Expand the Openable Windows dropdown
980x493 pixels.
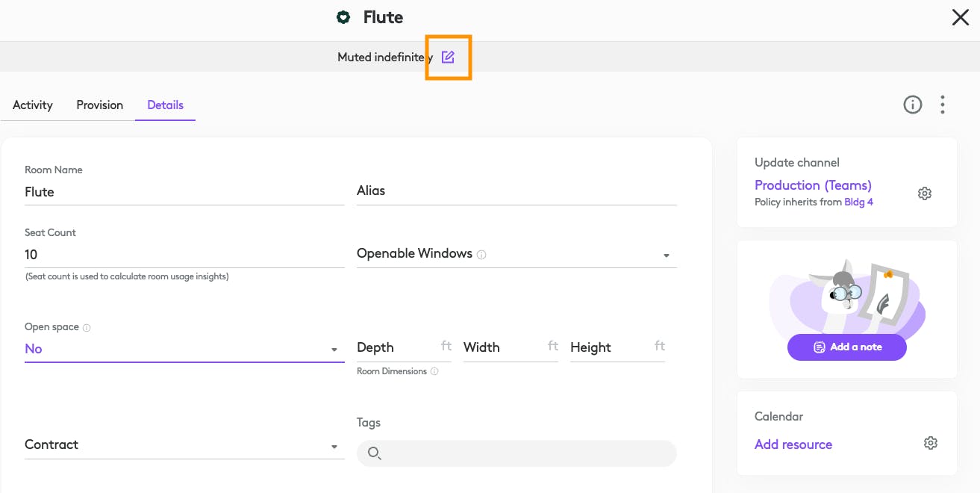(x=667, y=255)
